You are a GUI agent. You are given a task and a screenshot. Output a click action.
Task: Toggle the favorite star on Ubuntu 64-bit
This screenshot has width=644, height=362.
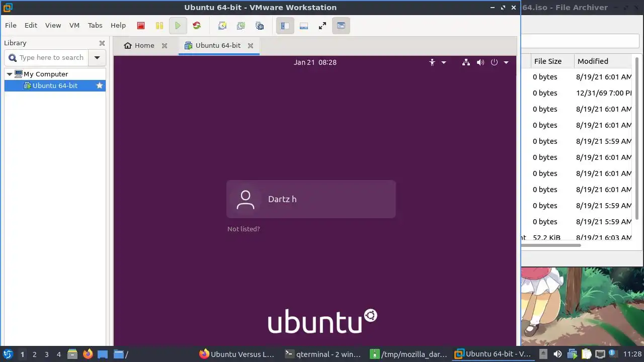click(x=100, y=85)
